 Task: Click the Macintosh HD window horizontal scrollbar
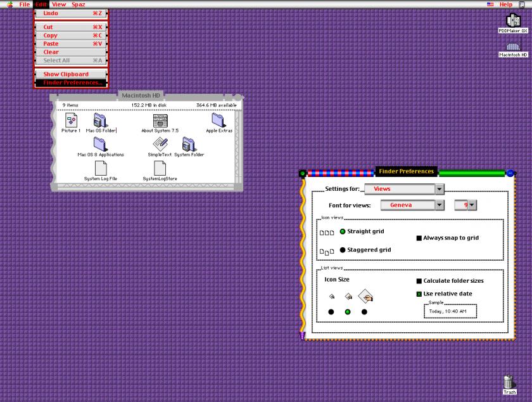[x=146, y=186]
